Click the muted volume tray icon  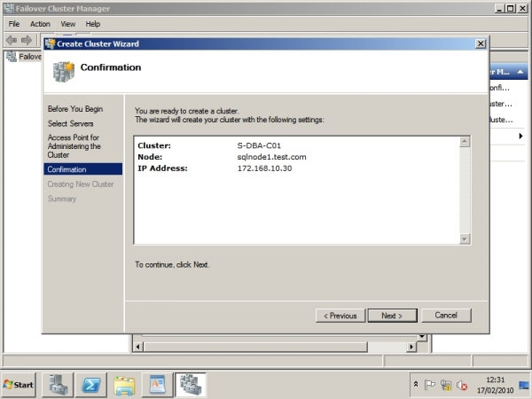462,385
